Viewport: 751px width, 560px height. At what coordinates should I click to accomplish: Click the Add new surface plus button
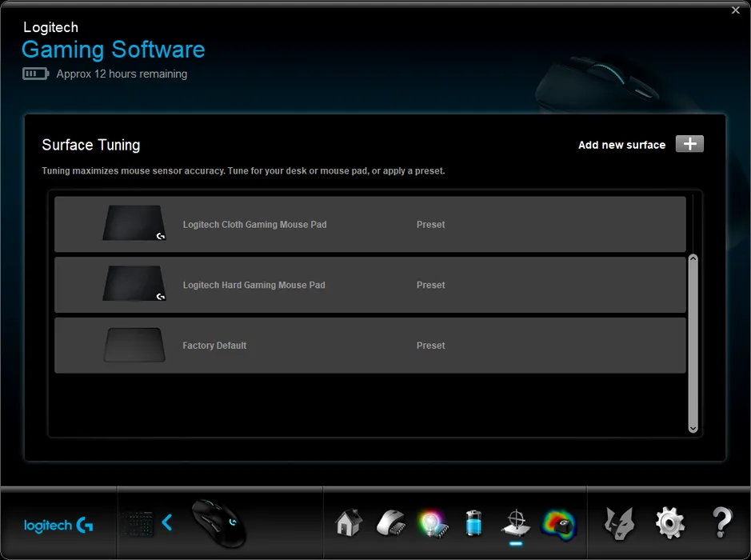click(689, 144)
